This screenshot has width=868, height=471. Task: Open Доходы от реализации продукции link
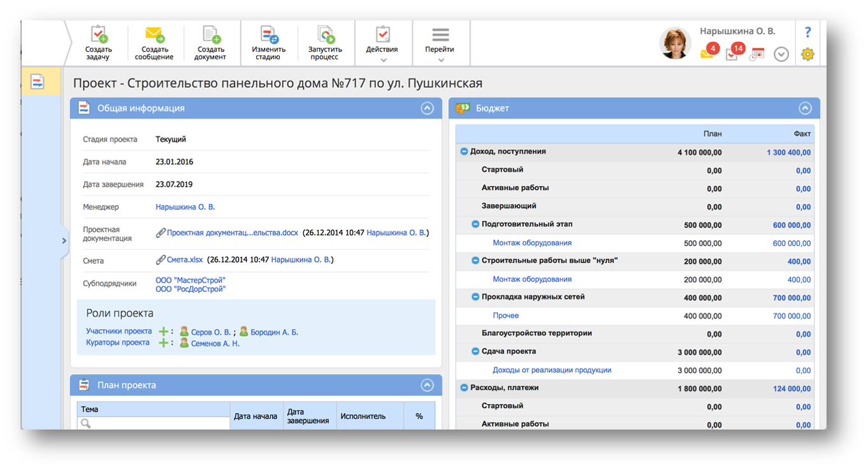point(552,370)
